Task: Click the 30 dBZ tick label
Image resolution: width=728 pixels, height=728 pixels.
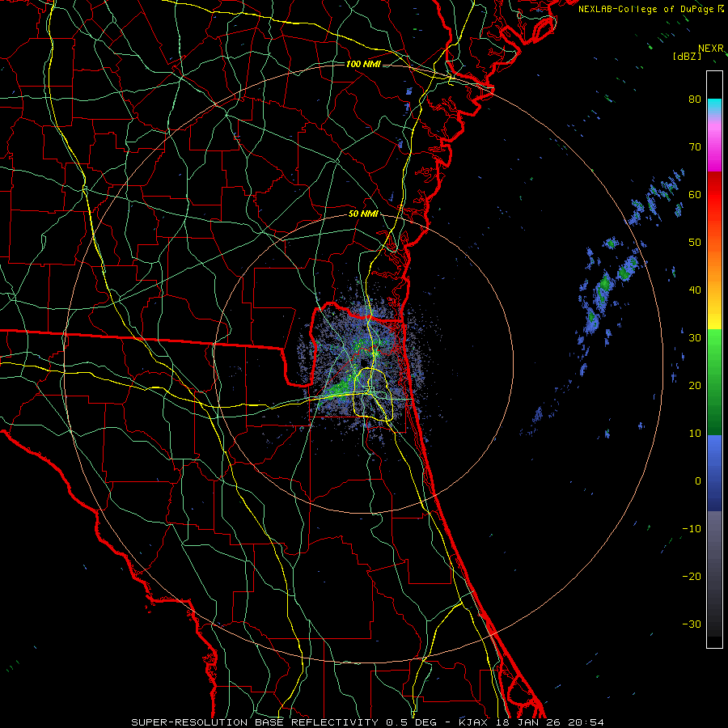Action: (x=695, y=338)
